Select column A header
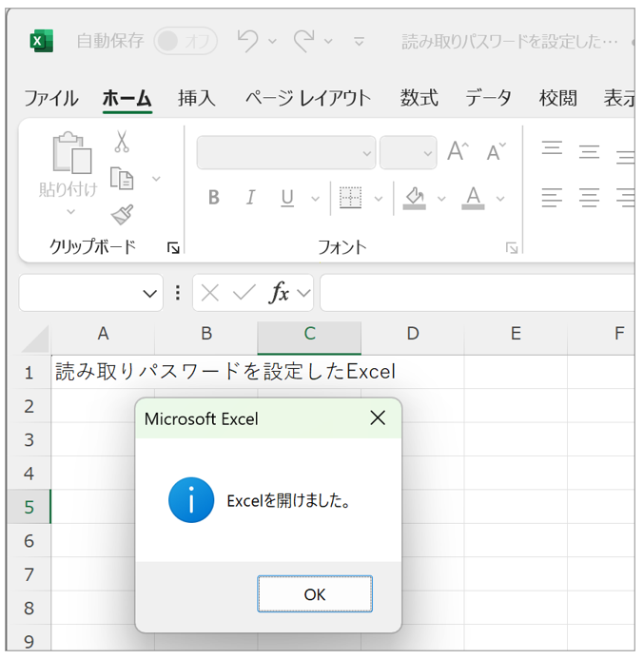644x659 pixels. tap(103, 334)
